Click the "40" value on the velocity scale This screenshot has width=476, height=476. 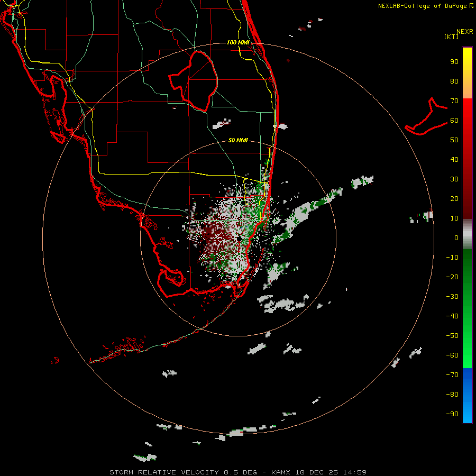click(454, 160)
